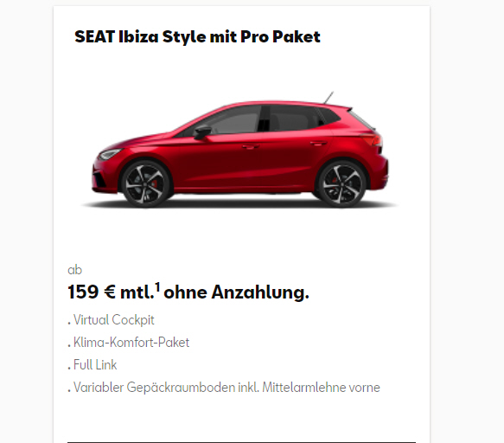Click the 'ohne Anzahlung.' text
Viewport: 504px width, 443px height.
pyautogui.click(x=236, y=292)
